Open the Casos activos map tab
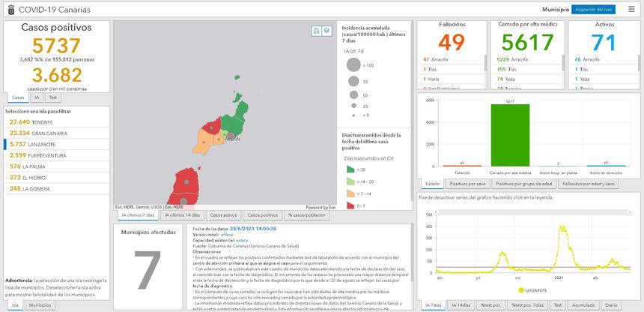Image resolution: width=644 pixels, height=312 pixels. pyautogui.click(x=223, y=215)
